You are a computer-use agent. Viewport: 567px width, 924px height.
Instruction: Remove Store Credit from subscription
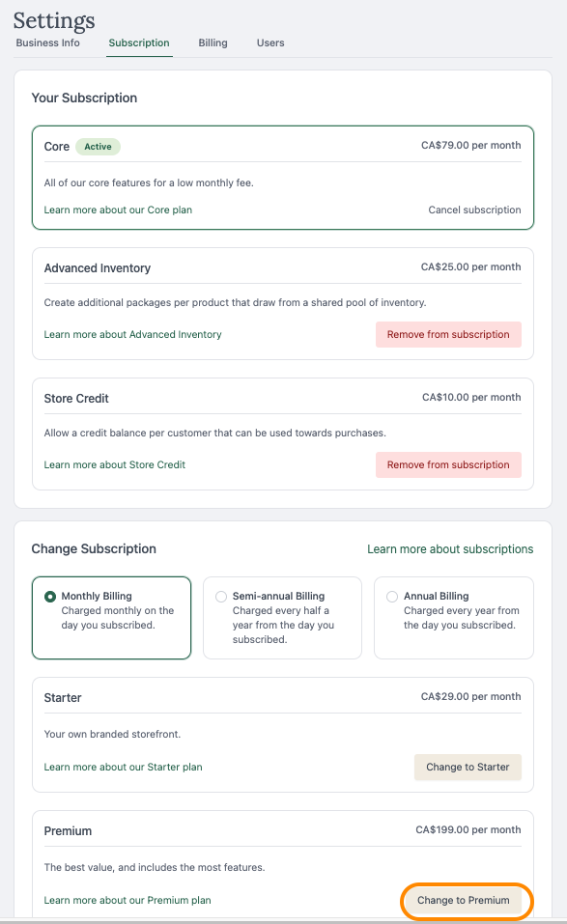click(x=448, y=465)
